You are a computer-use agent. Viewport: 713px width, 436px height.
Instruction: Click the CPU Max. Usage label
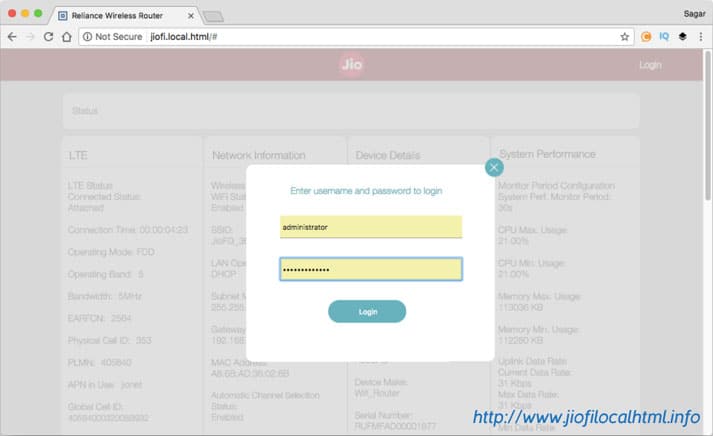(532, 230)
